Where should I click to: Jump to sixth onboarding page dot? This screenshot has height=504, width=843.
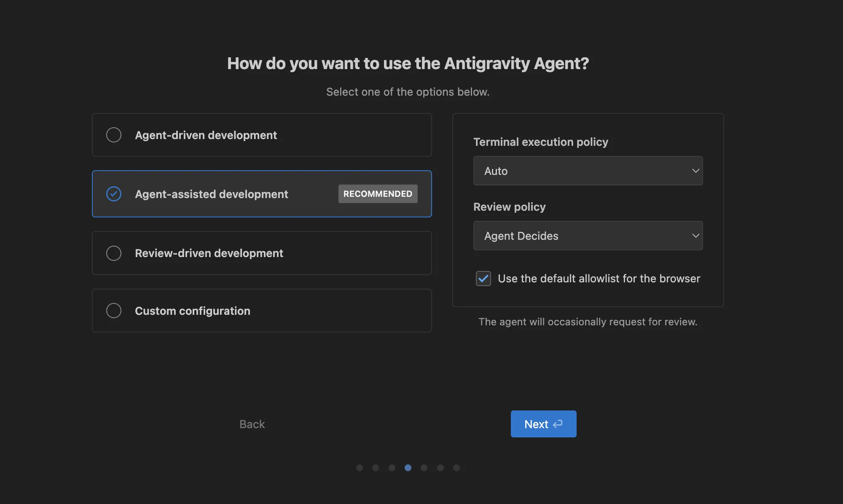click(x=440, y=468)
